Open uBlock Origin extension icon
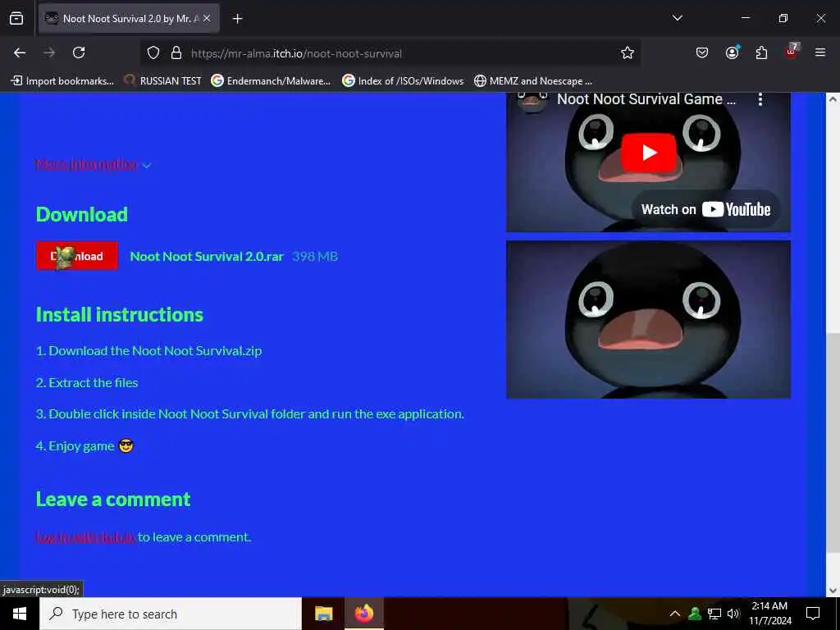 792,52
